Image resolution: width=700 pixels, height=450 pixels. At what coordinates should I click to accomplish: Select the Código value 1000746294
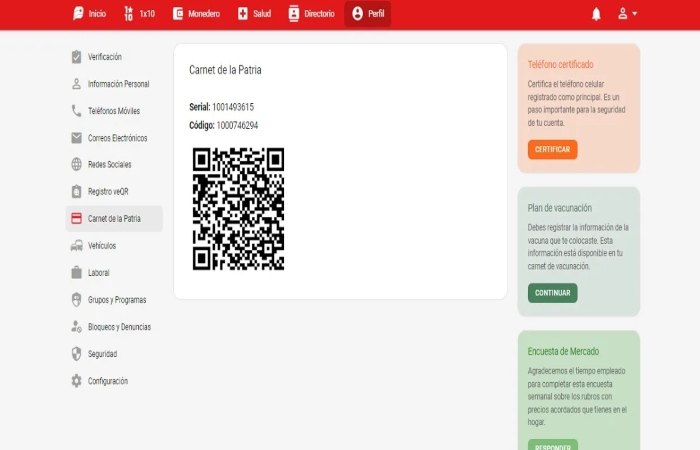[237, 125]
